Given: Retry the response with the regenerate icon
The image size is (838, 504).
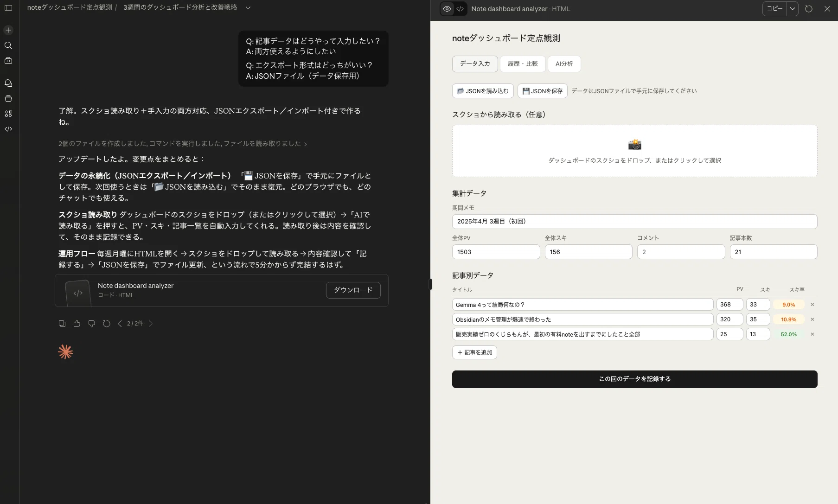Looking at the screenshot, I should click(107, 324).
